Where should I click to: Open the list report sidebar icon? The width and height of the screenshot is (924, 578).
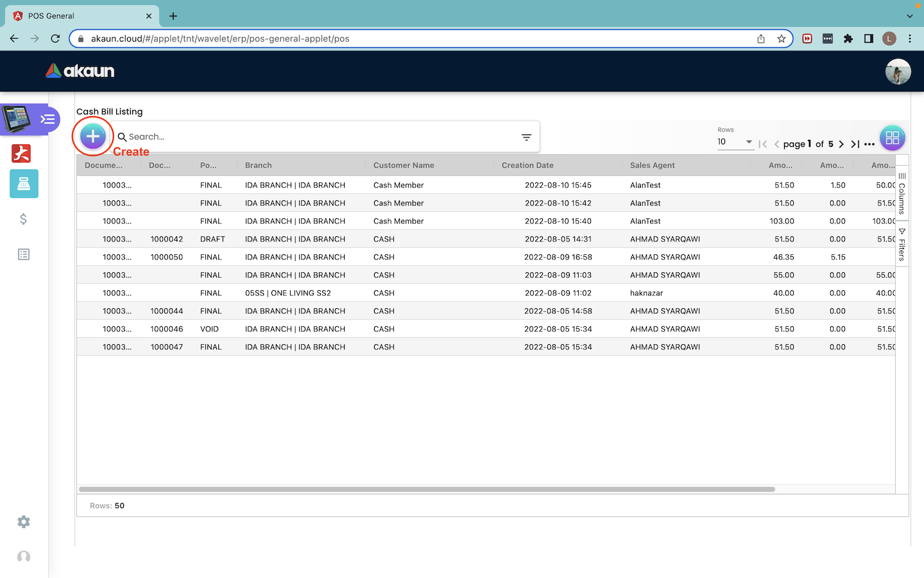[x=24, y=254]
